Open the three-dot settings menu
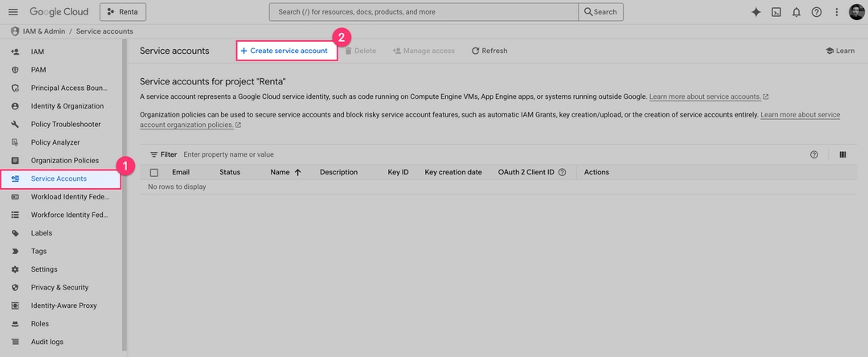This screenshot has width=868, height=357. click(x=837, y=12)
